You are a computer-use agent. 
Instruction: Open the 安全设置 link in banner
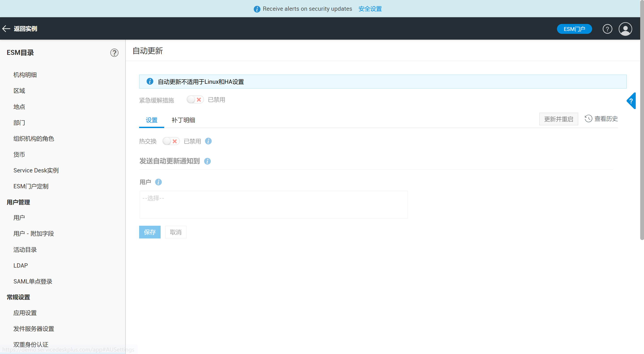coord(370,9)
